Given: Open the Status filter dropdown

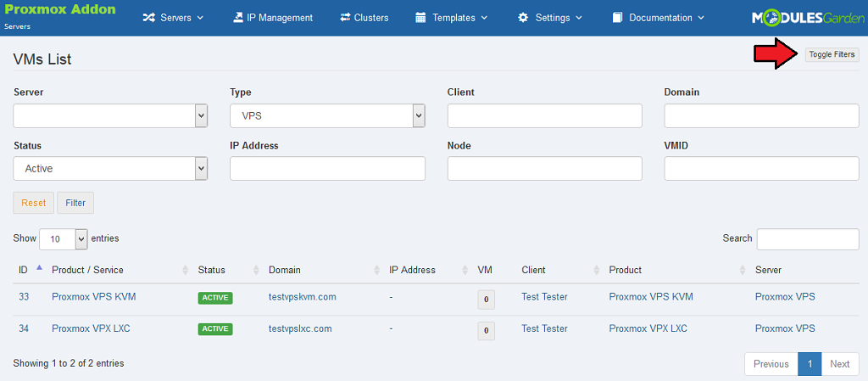Looking at the screenshot, I should (x=111, y=168).
